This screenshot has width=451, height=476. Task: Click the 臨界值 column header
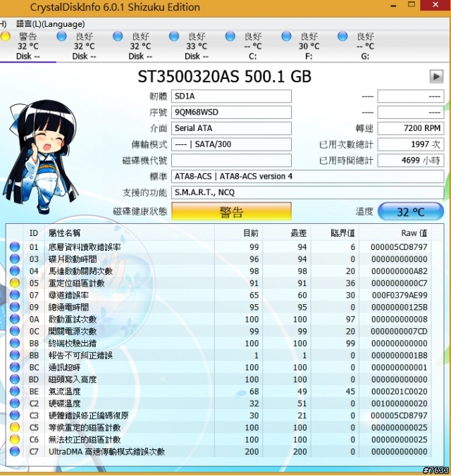[342, 233]
